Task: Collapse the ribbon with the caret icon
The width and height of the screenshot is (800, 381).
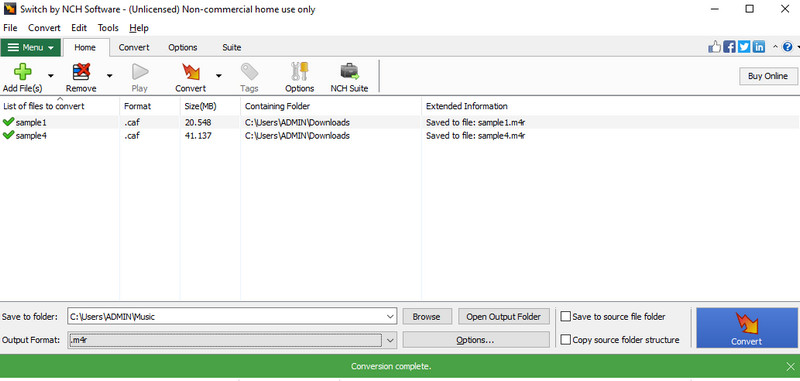Action: [x=775, y=47]
